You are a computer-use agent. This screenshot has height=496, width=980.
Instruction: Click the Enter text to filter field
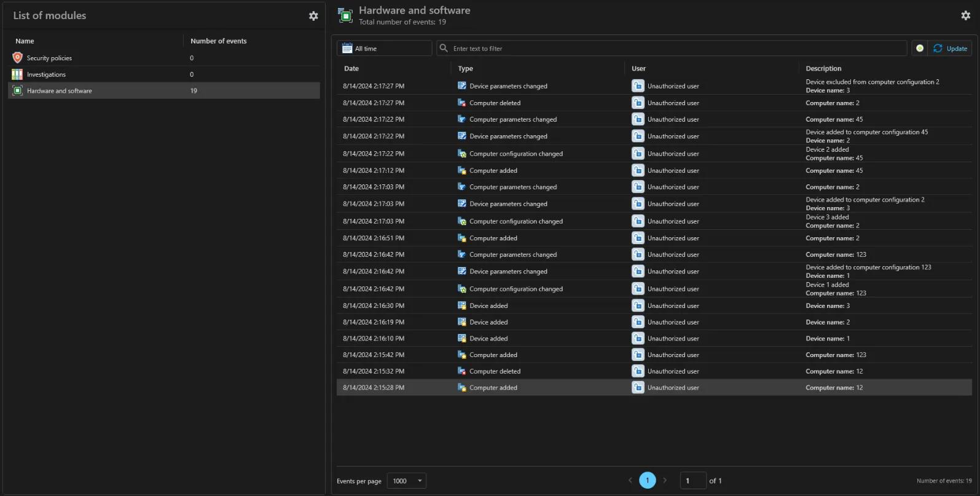click(x=672, y=48)
